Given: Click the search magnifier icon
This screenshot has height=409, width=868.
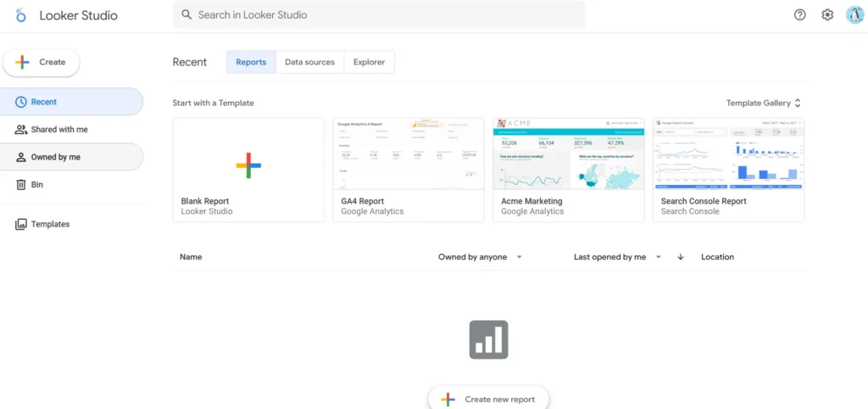Looking at the screenshot, I should coord(187,15).
